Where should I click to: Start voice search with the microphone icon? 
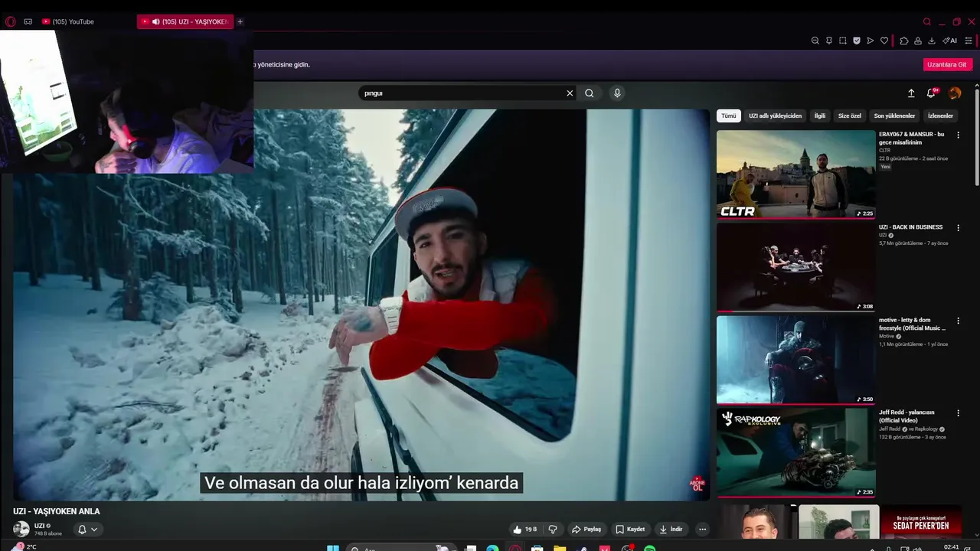[617, 93]
